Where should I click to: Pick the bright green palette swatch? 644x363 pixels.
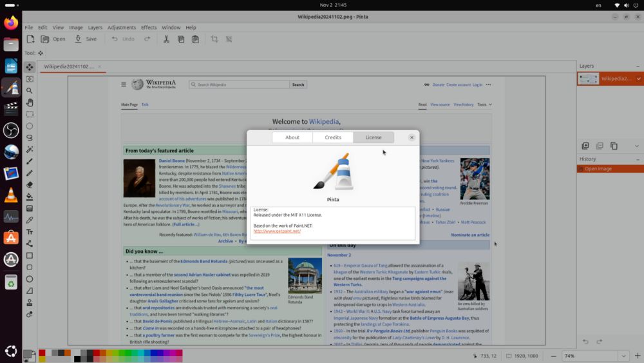click(x=128, y=353)
